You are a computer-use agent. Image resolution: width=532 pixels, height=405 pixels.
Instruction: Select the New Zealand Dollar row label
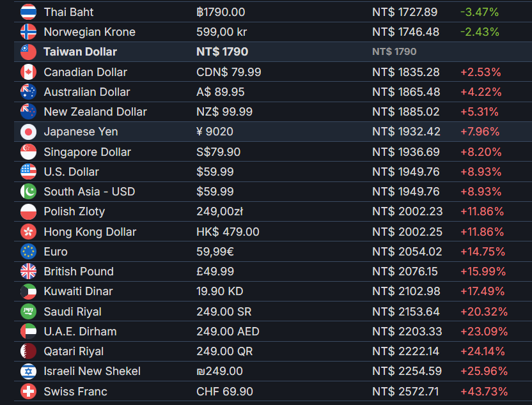pos(95,112)
